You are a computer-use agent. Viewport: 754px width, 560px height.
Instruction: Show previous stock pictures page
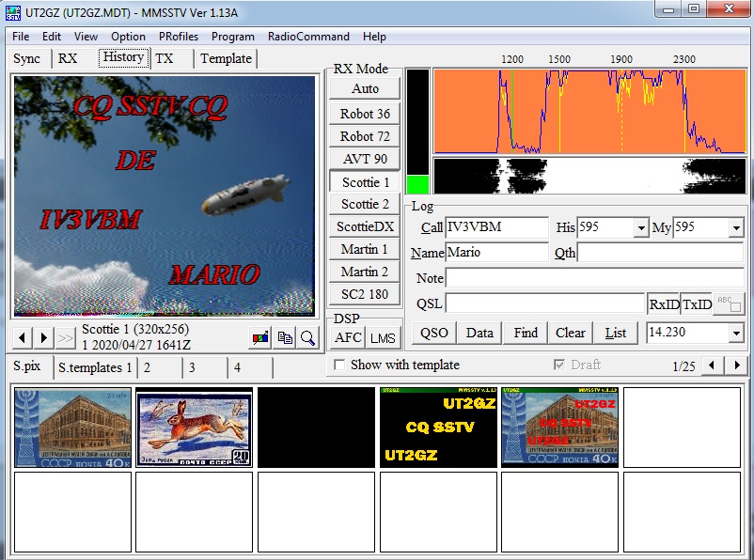pyautogui.click(x=715, y=366)
